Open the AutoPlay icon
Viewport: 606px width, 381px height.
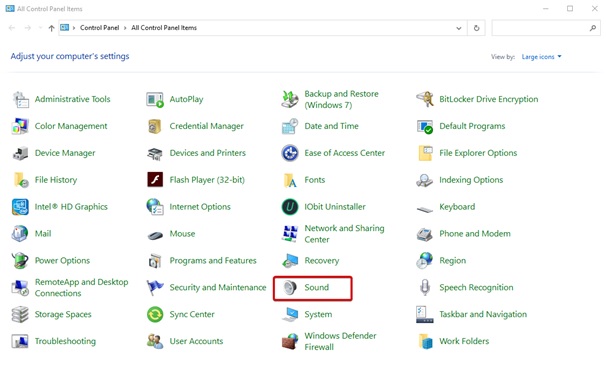pyautogui.click(x=155, y=99)
